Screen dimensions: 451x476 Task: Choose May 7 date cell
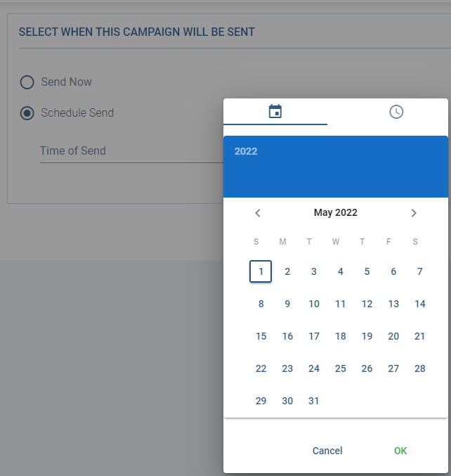[x=420, y=271]
